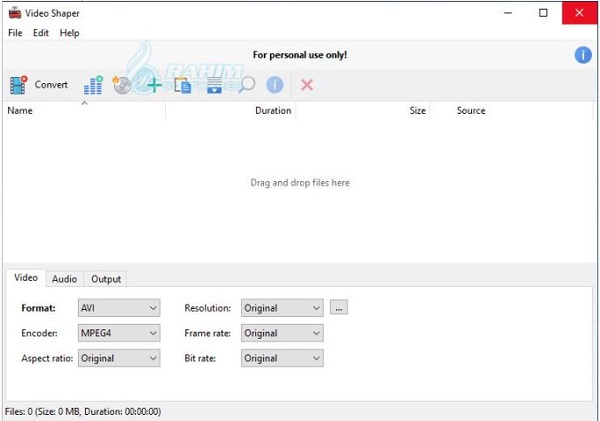Click the Convert film icon
600x421 pixels.
(18, 85)
